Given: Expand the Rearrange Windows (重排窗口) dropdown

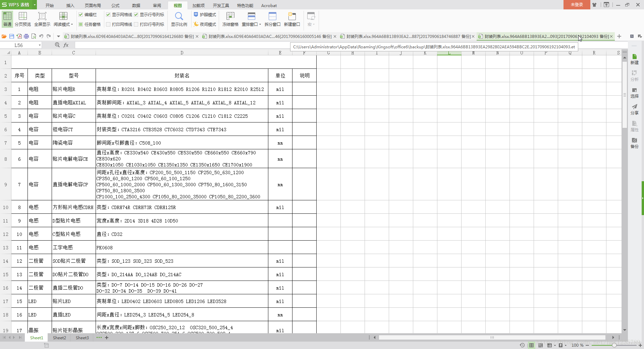Looking at the screenshot, I should click(x=260, y=24).
